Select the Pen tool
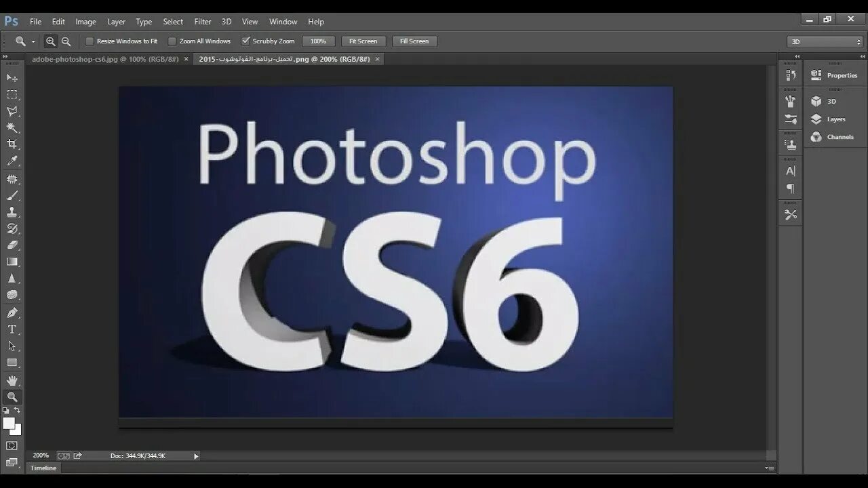This screenshot has width=868, height=488. point(12,312)
